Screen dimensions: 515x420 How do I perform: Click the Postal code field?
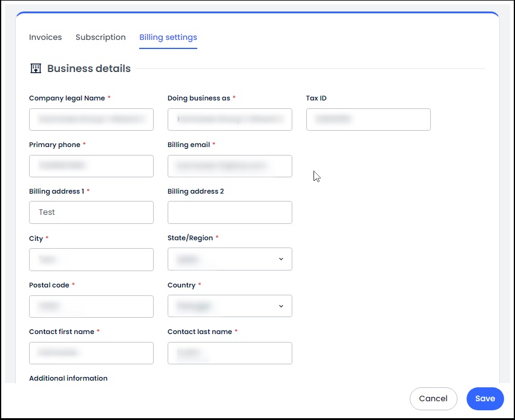coord(91,306)
